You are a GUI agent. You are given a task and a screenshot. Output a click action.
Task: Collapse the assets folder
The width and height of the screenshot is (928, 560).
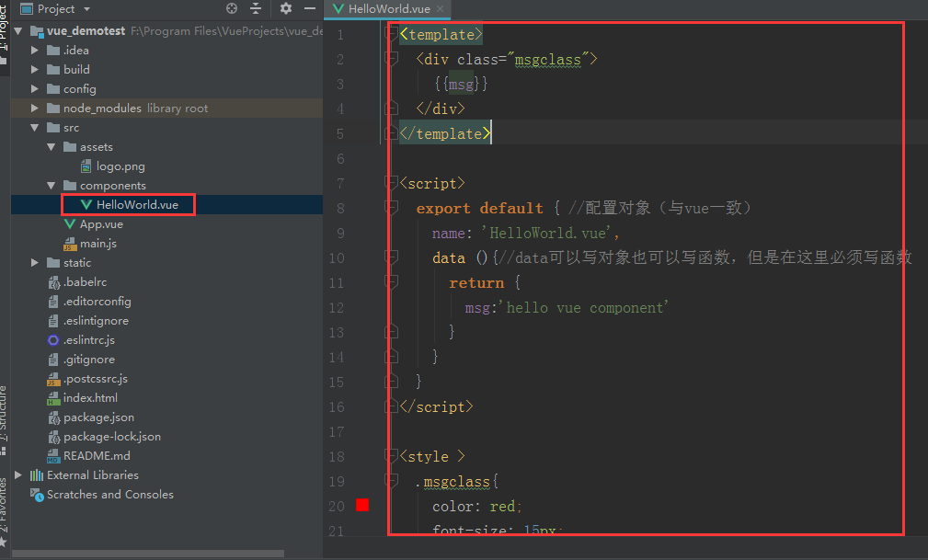pos(51,147)
